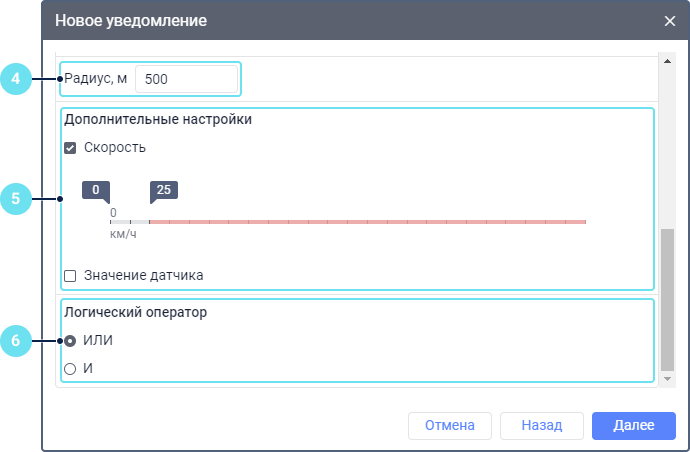The width and height of the screenshot is (690, 452).
Task: Click the scrollbar down arrow
Action: click(x=667, y=379)
